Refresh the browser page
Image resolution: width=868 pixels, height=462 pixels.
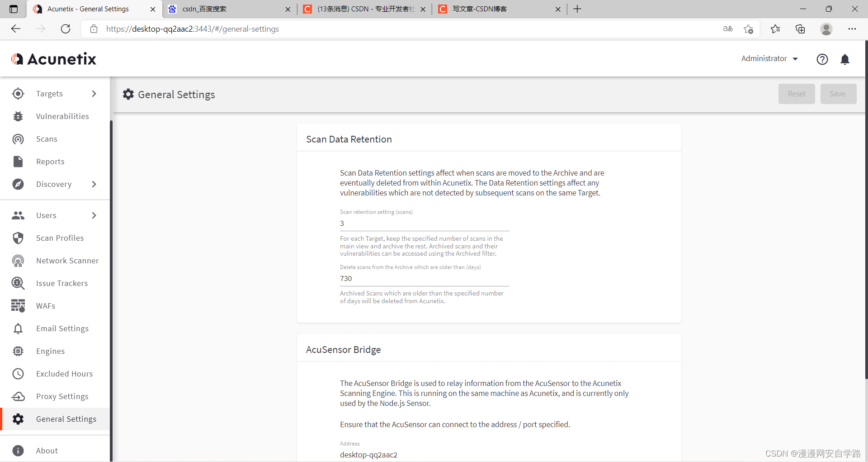(66, 29)
